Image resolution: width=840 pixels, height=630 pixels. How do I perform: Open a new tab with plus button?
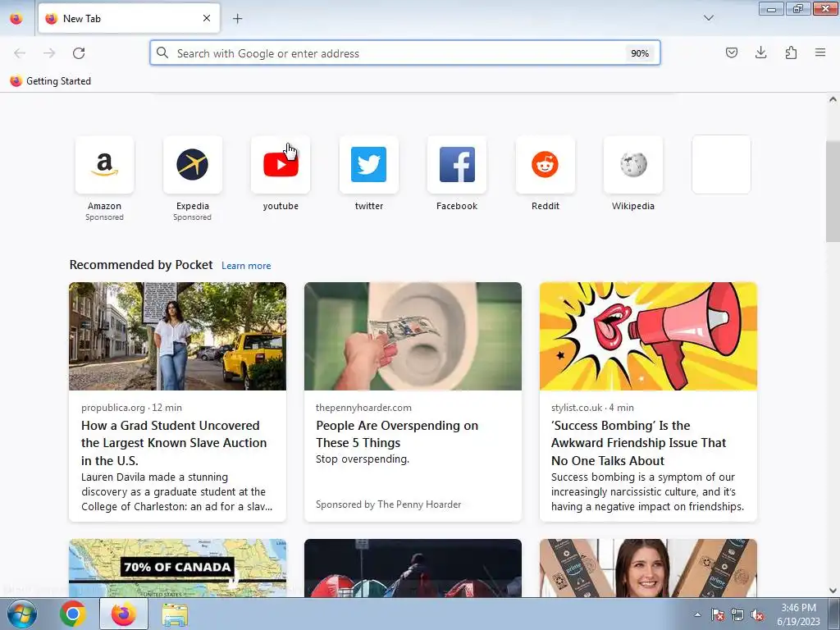[237, 18]
